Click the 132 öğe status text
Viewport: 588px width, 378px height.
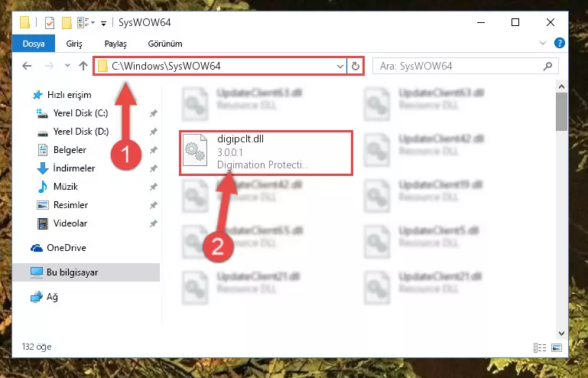[37, 347]
